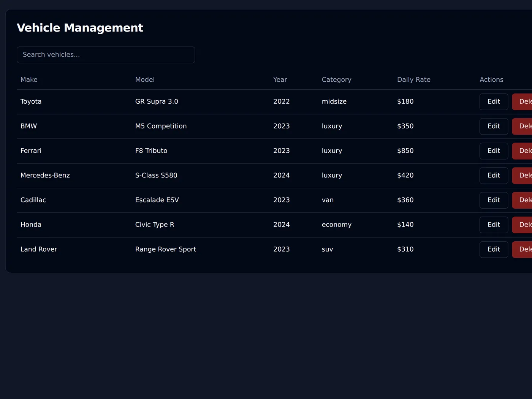This screenshot has width=532, height=399.
Task: Delete the Honda Civic Type R entry
Action: point(522,225)
